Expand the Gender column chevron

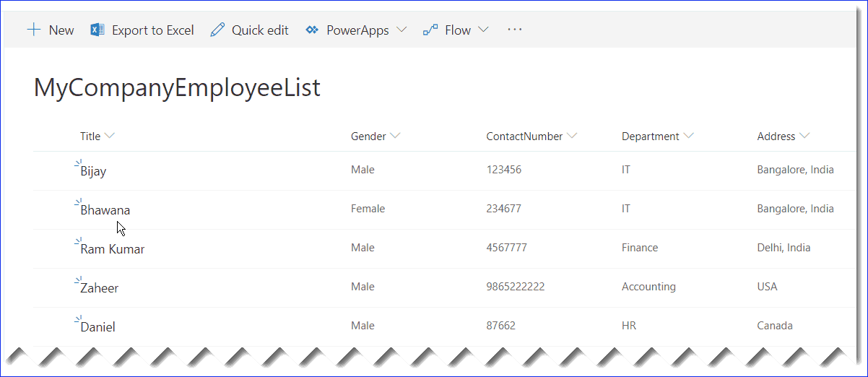tap(395, 136)
